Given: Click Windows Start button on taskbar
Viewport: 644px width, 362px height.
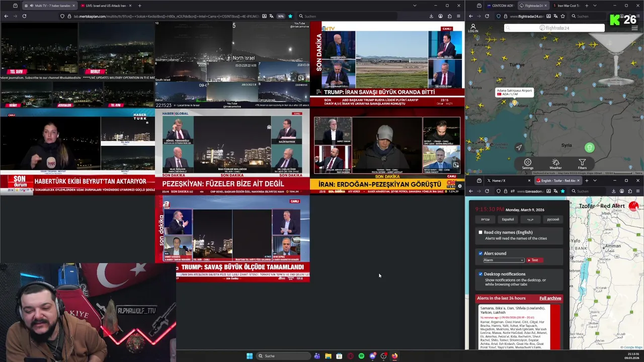Looking at the screenshot, I should pos(250,356).
